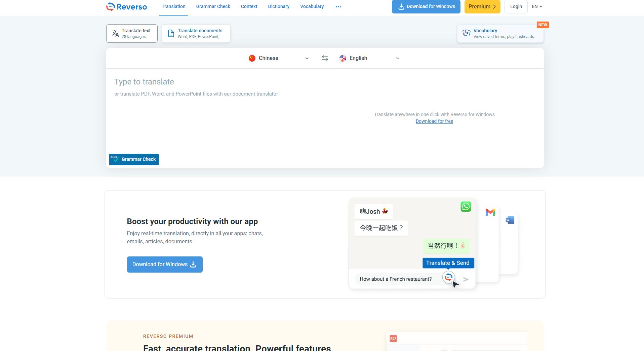This screenshot has width=644, height=351.
Task: Click the red PDF icon in Premium section
Action: click(x=393, y=339)
